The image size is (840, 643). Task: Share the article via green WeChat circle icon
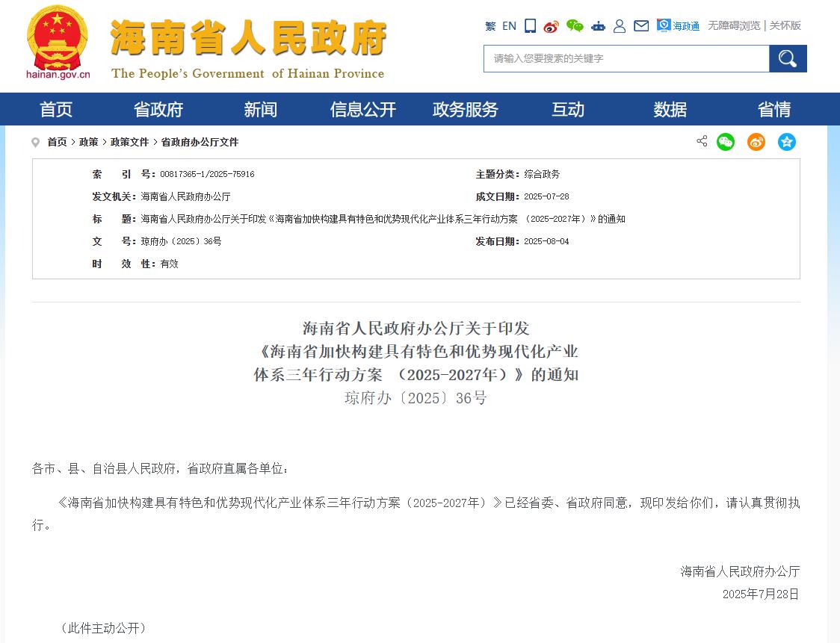(x=726, y=142)
